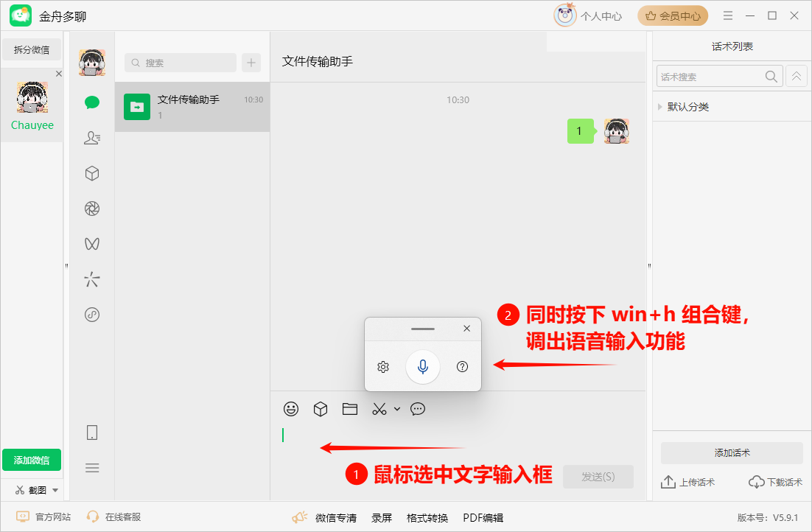Click the 添加微信 button
This screenshot has height=532, width=812.
pyautogui.click(x=32, y=460)
